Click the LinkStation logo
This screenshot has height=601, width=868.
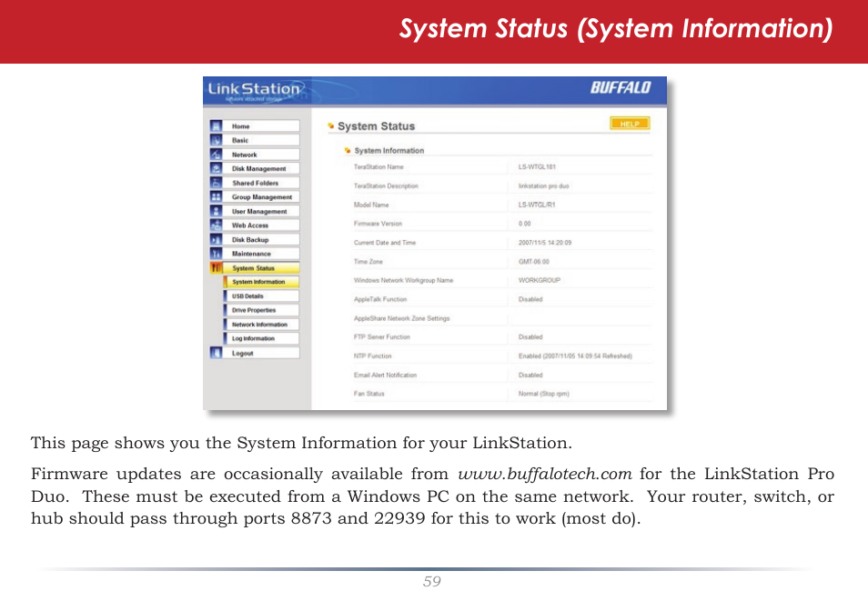(x=254, y=91)
